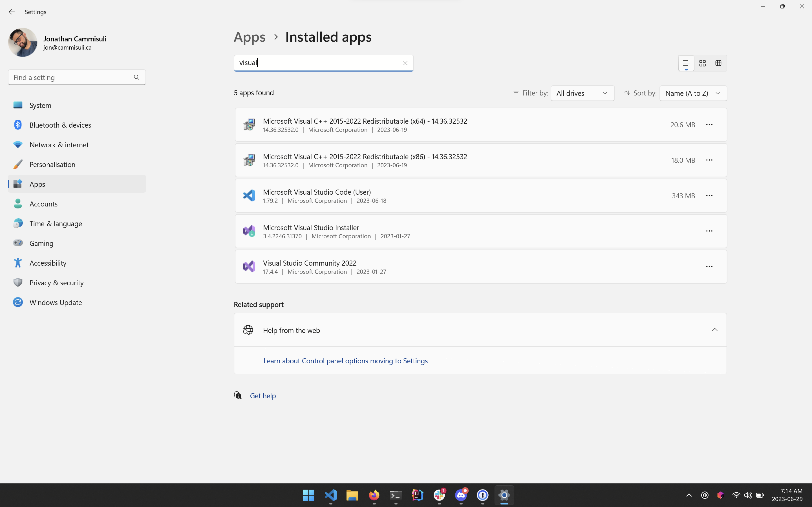Collapse the Help from the web section

point(715,330)
